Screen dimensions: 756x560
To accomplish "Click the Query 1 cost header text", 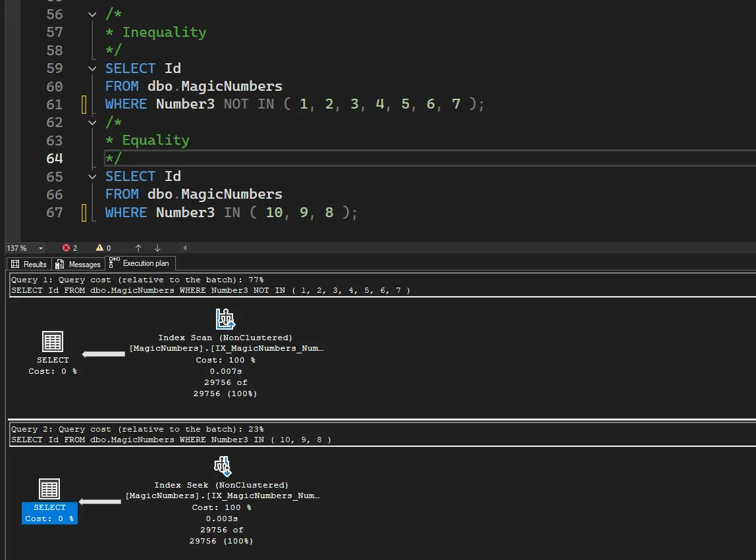I will [x=137, y=280].
